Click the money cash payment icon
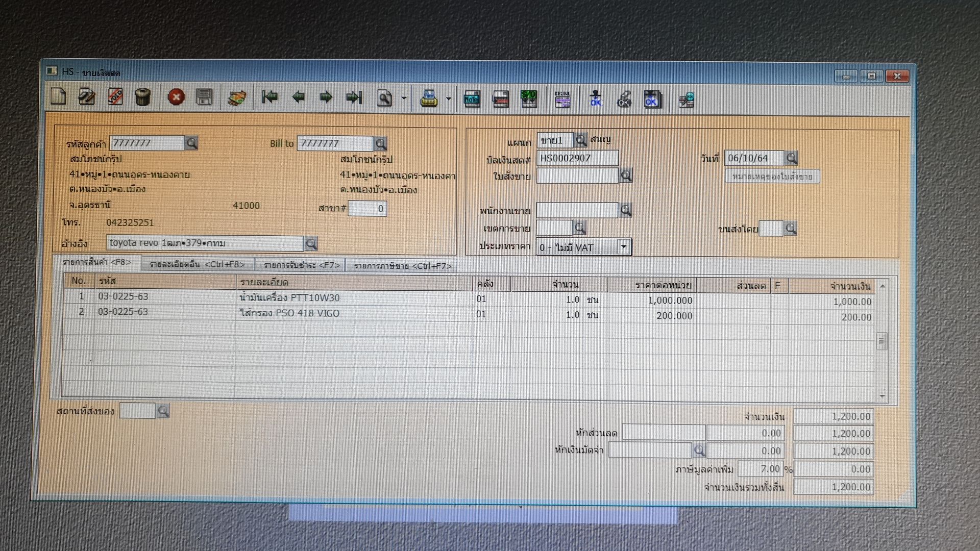The height and width of the screenshot is (551, 980). click(236, 98)
